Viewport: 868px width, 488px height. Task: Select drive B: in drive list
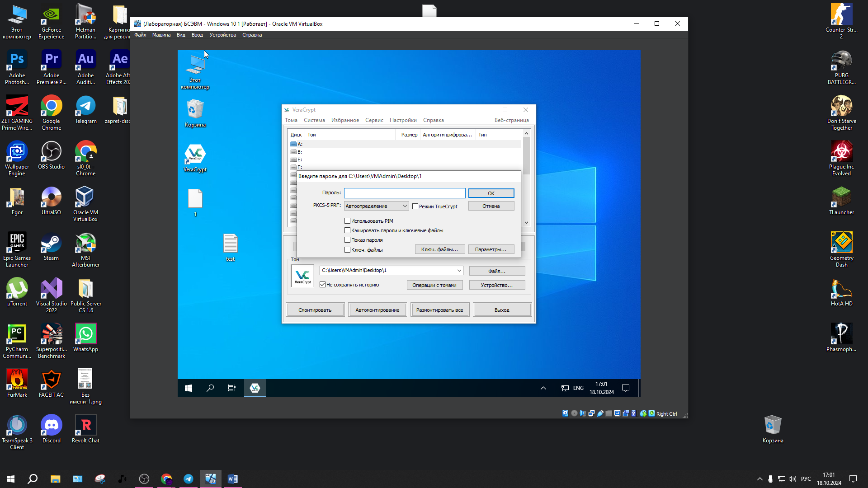pyautogui.click(x=405, y=152)
